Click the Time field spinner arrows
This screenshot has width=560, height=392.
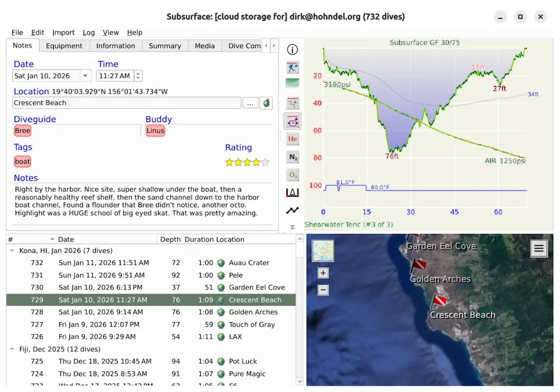[x=138, y=76]
